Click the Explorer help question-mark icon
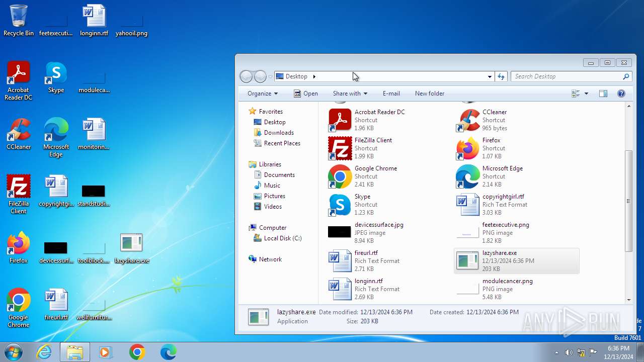Image resolution: width=644 pixels, height=362 pixels. 621,94
